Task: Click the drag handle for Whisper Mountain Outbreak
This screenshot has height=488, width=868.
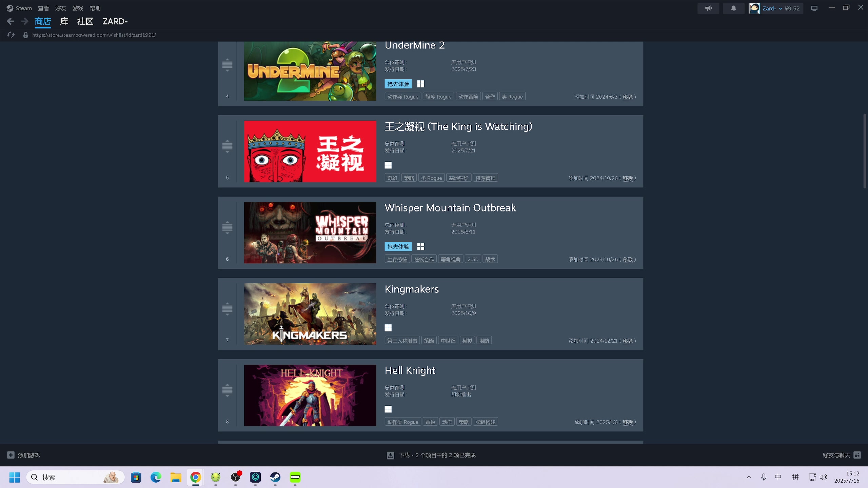Action: pos(227,227)
